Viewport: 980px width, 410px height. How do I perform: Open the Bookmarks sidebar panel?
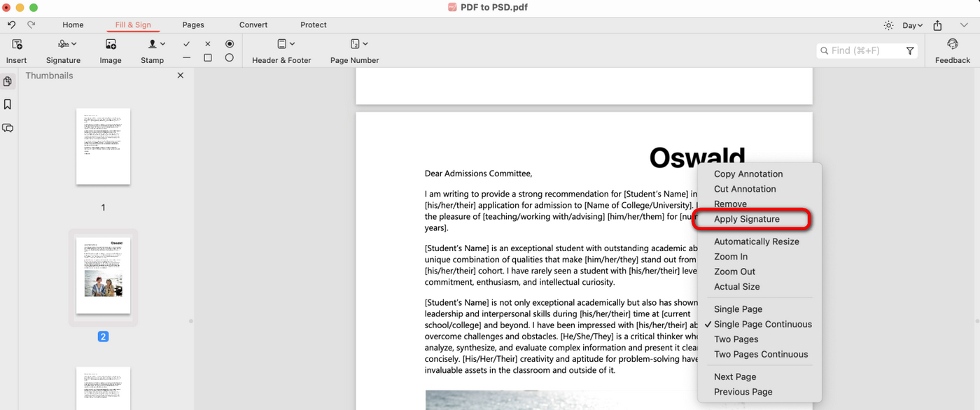click(x=8, y=104)
